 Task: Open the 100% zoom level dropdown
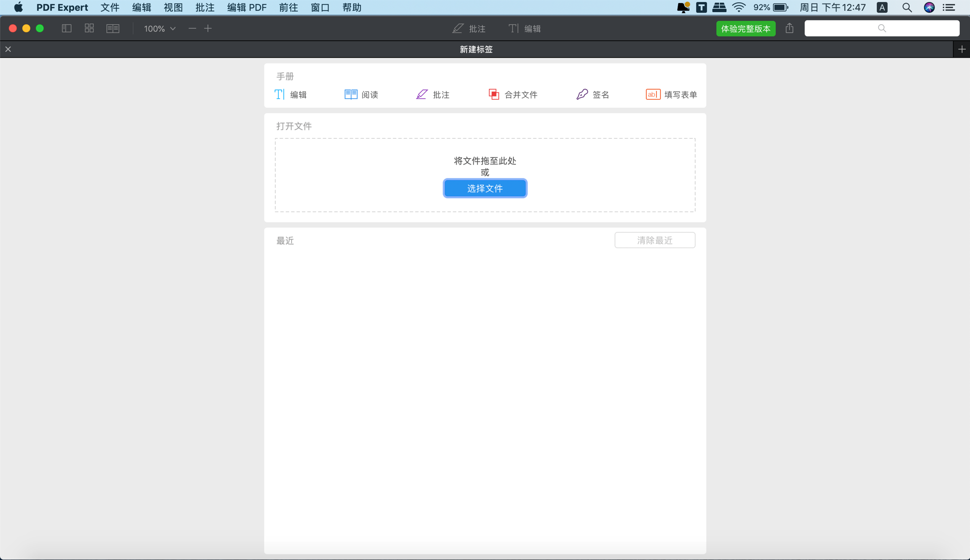coord(160,29)
